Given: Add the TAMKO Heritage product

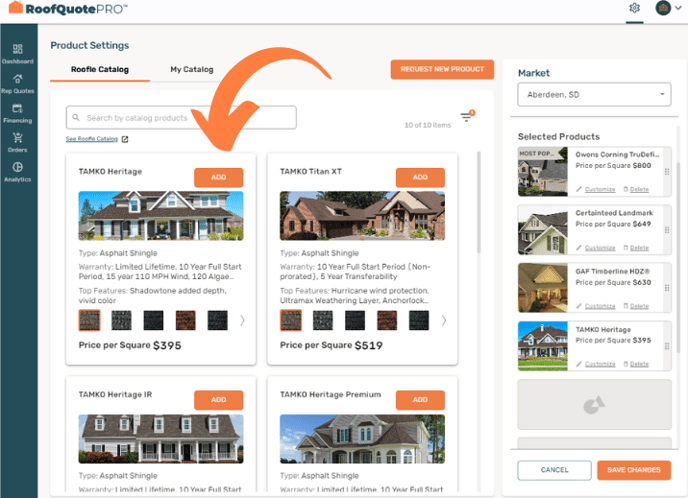Looking at the screenshot, I should 219,177.
